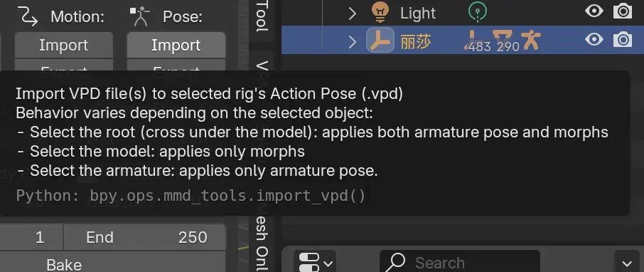The width and height of the screenshot is (644, 272).
Task: Click the mesh count icon showing 290
Action: [x=505, y=41]
